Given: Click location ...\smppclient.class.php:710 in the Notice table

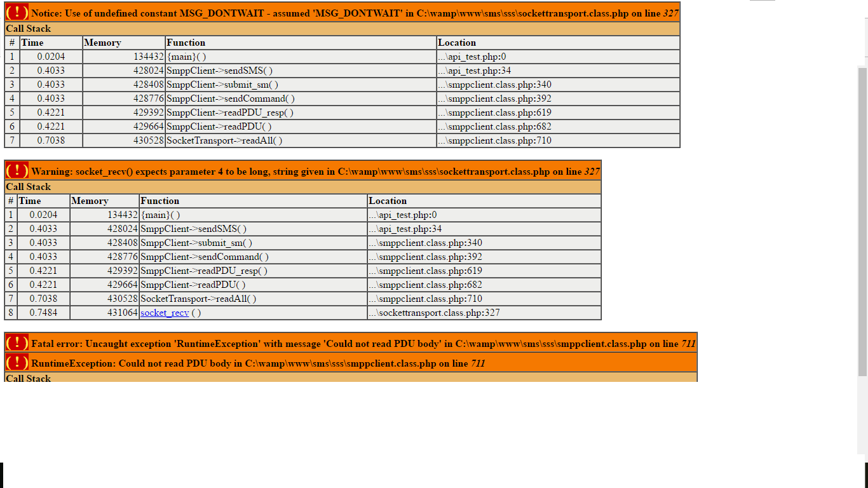Looking at the screenshot, I should click(x=495, y=140).
